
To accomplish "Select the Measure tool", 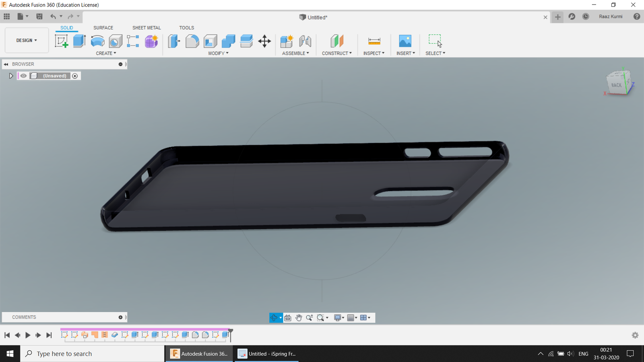I will [x=374, y=41].
